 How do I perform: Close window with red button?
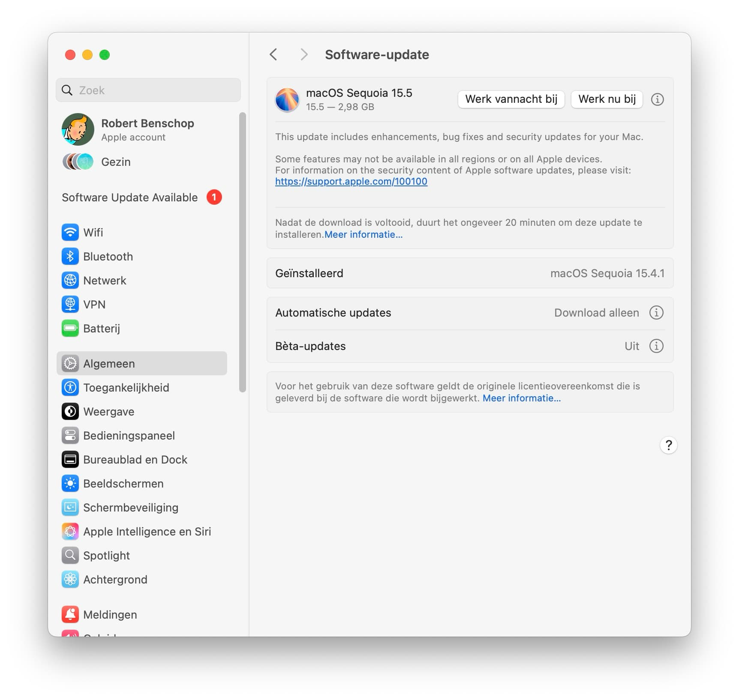[x=70, y=55]
